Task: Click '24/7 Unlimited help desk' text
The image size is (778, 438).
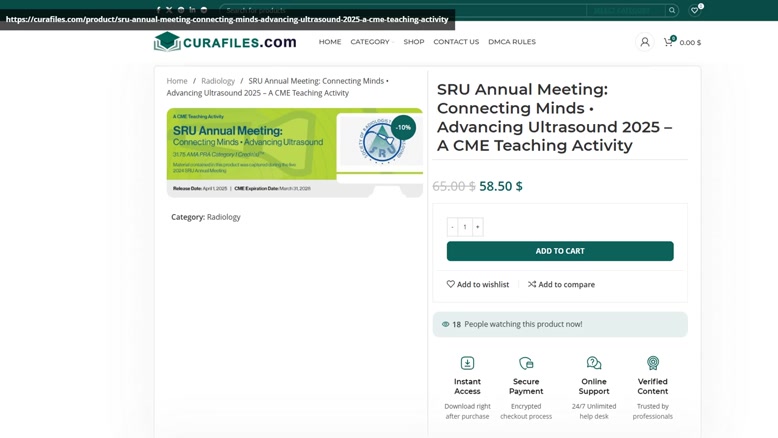Action: 594,411
